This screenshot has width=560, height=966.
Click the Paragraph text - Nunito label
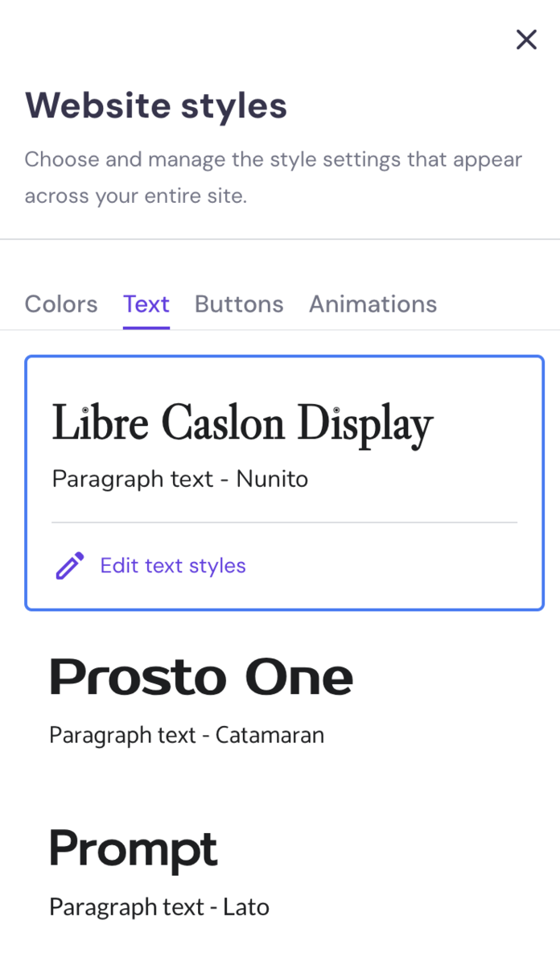click(x=179, y=479)
